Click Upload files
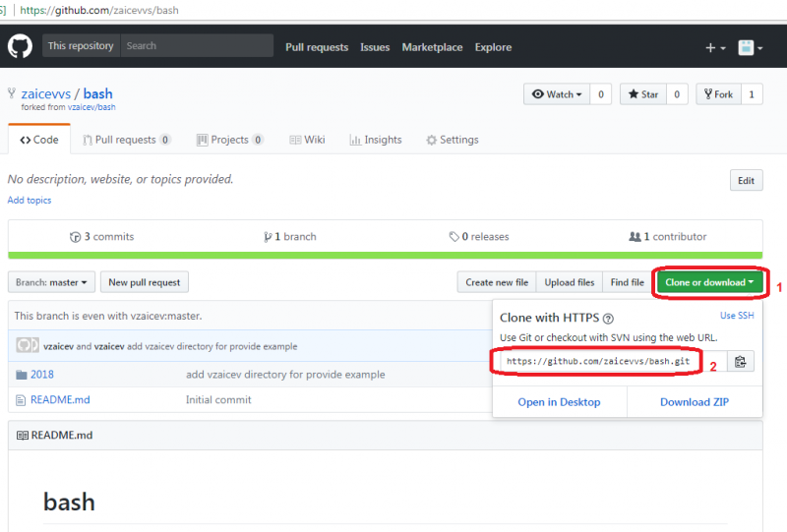The image size is (787, 532). pyautogui.click(x=570, y=282)
